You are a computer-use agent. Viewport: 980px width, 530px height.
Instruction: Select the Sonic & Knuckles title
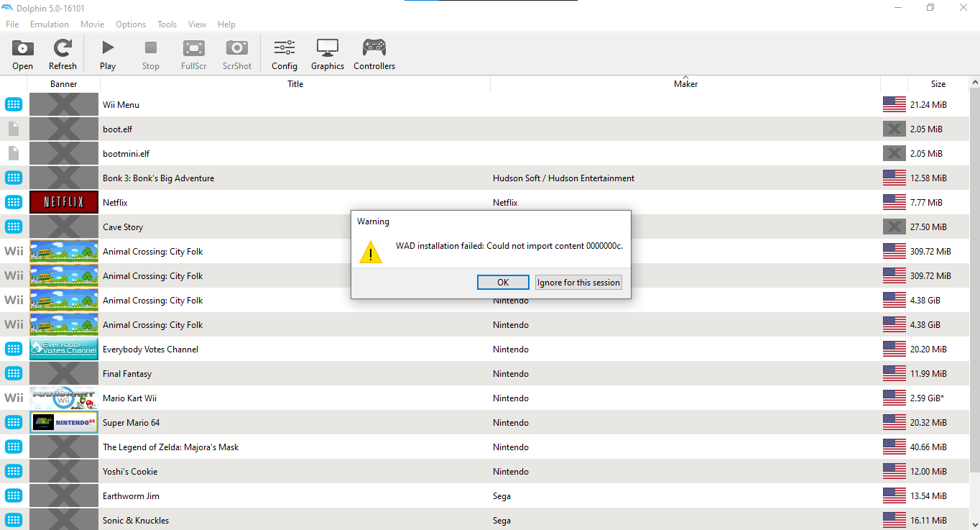click(x=136, y=521)
